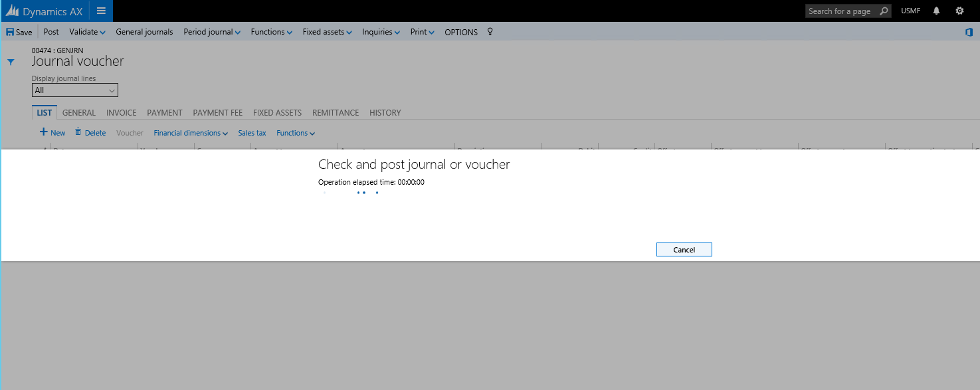Open the navigation hamburger menu
This screenshot has width=980, height=390.
101,11
